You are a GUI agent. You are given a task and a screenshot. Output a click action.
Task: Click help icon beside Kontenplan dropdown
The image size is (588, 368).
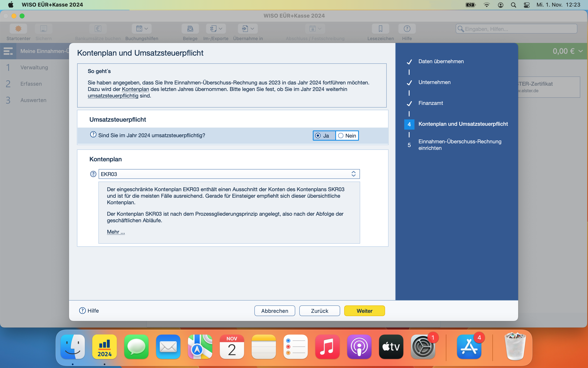click(x=93, y=174)
